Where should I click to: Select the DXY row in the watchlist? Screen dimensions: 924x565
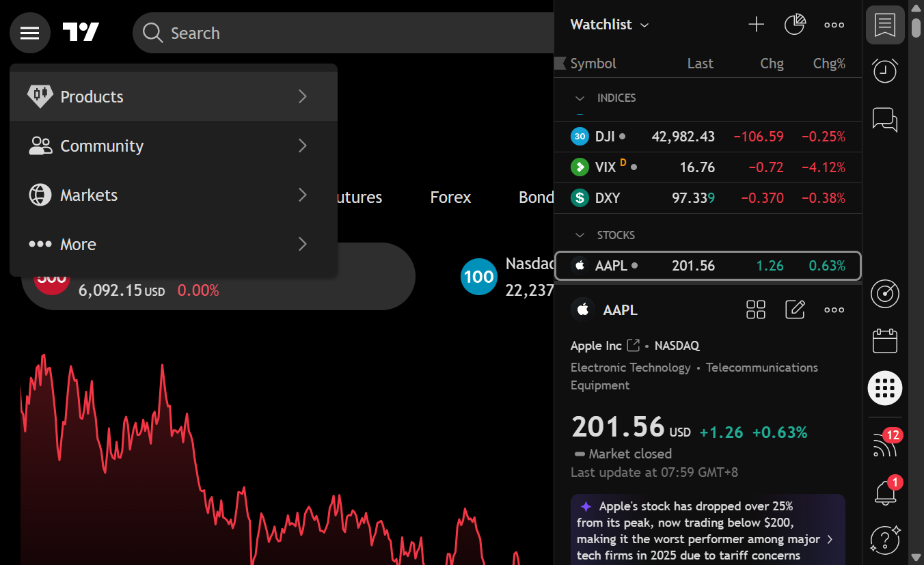708,198
